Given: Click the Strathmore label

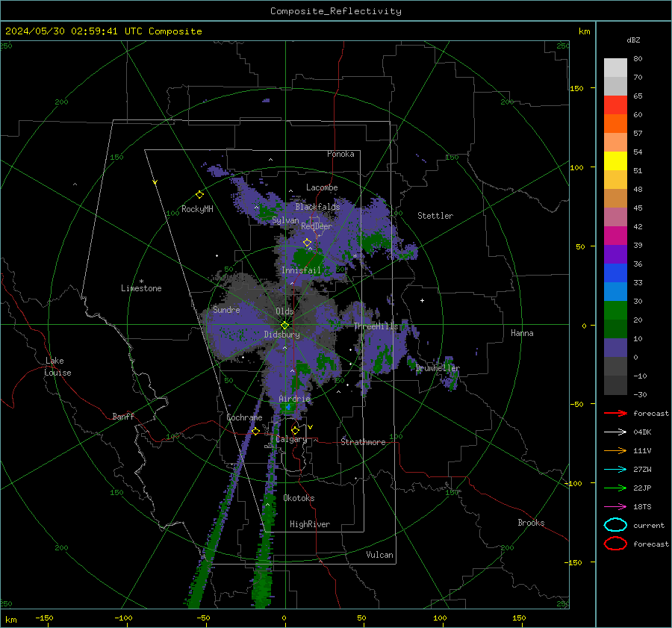Looking at the screenshot, I should 363,442.
